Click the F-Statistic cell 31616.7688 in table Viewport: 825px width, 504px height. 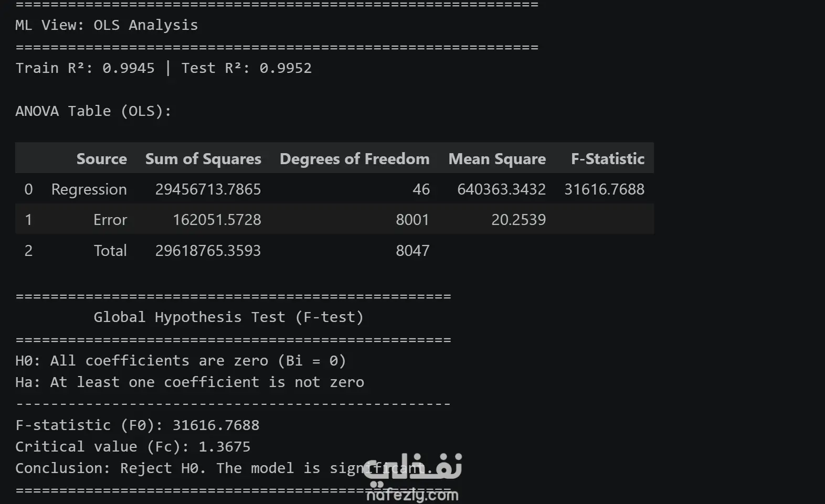(x=604, y=189)
